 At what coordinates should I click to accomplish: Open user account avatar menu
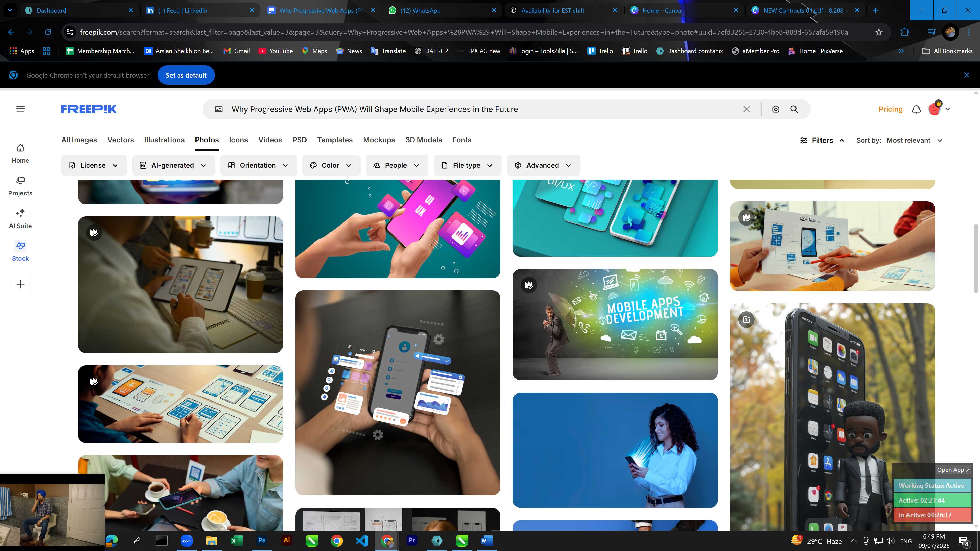(939, 109)
